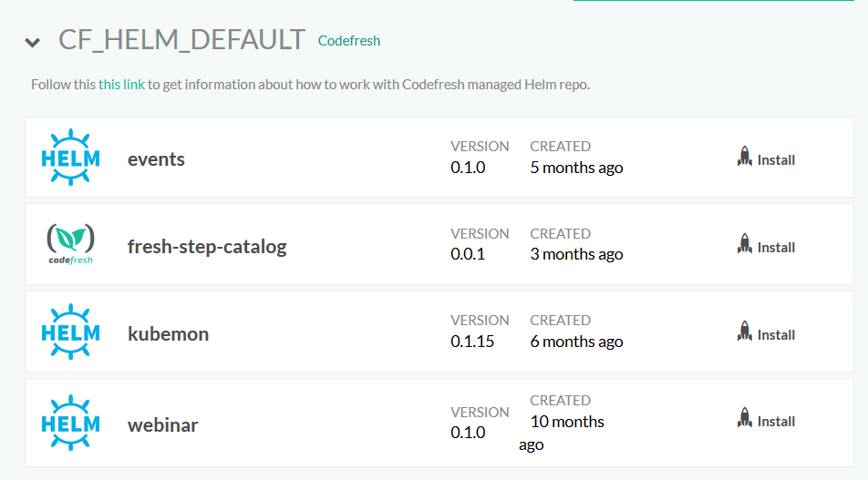Select the webinar chart name

tap(162, 425)
